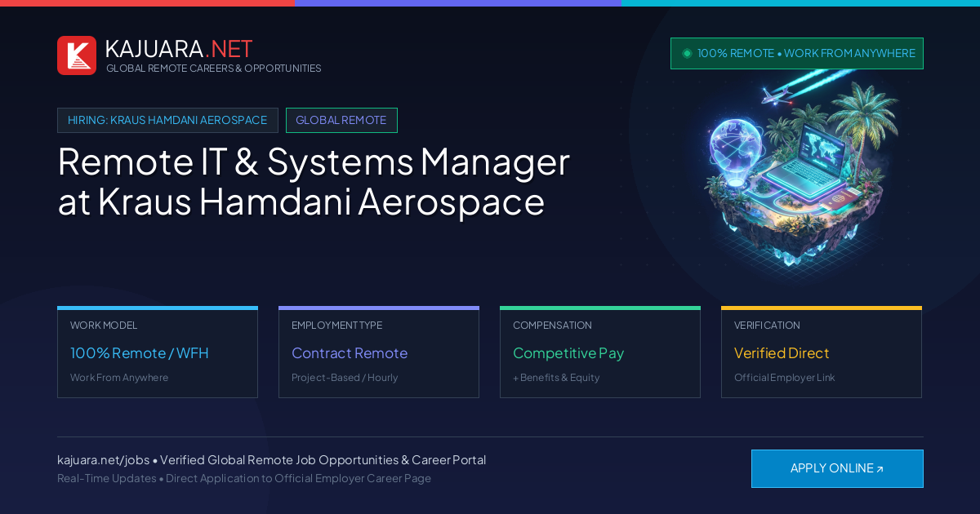Select the 'Global Remote' tag

click(x=341, y=120)
